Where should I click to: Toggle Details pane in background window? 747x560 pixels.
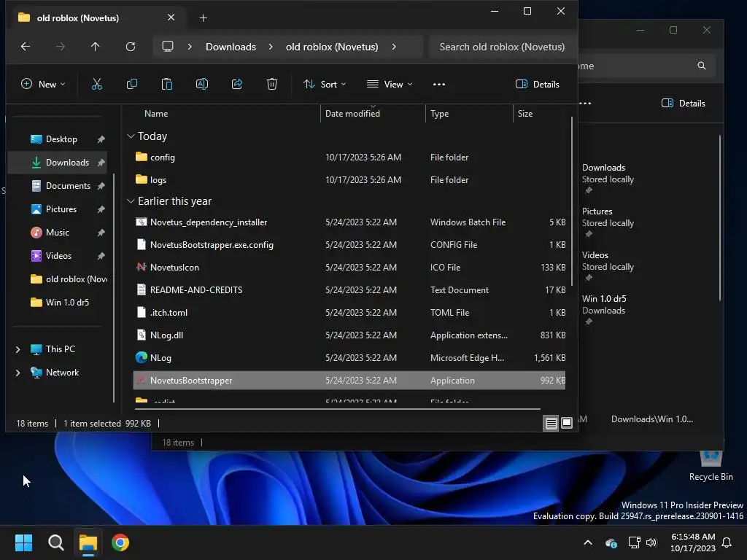pyautogui.click(x=683, y=104)
